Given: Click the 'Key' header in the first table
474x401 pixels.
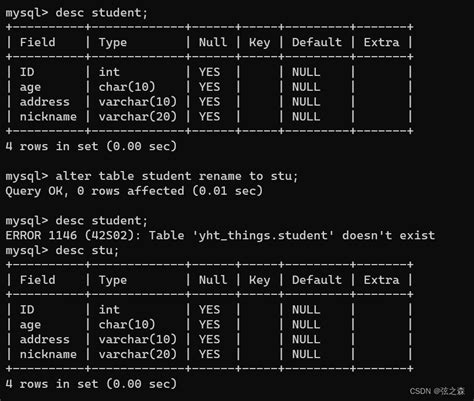Looking at the screenshot, I should [x=259, y=43].
